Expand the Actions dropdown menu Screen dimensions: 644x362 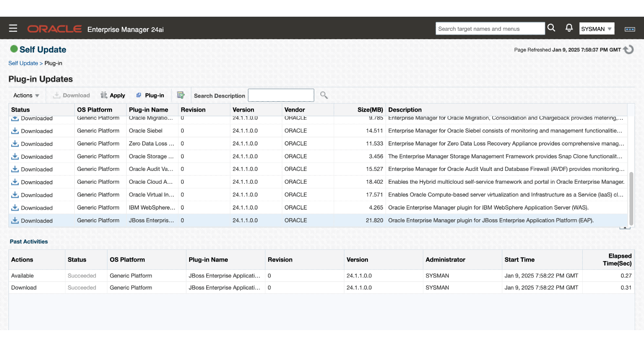click(26, 96)
